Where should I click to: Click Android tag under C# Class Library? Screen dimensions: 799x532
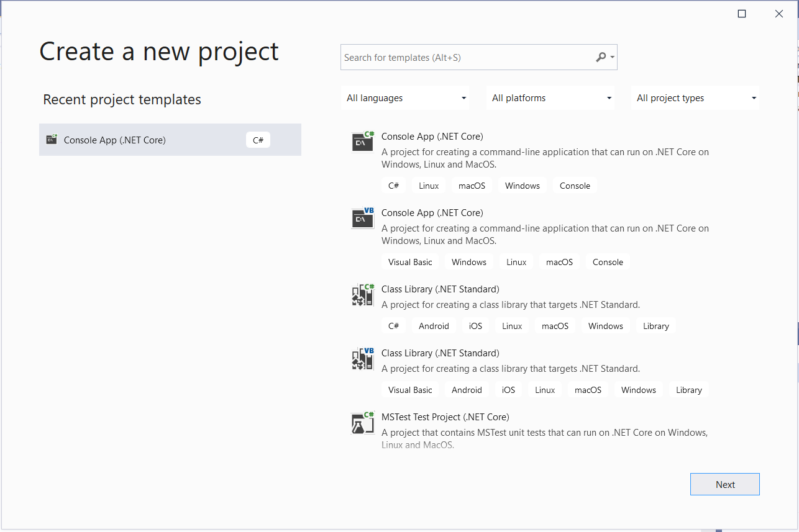click(434, 326)
